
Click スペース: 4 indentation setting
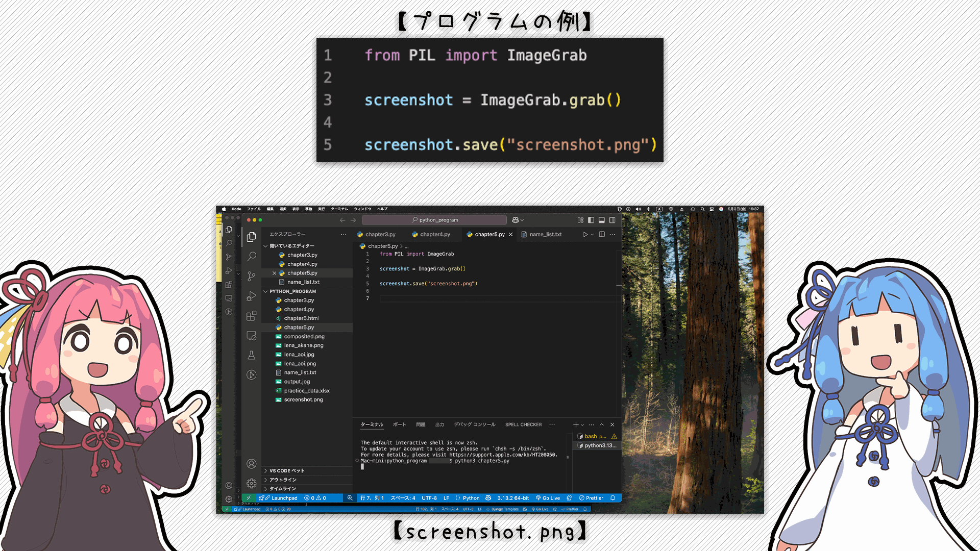point(403,498)
